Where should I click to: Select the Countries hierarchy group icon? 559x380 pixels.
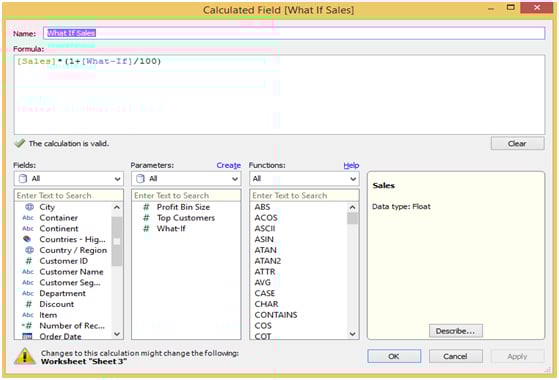(x=27, y=239)
